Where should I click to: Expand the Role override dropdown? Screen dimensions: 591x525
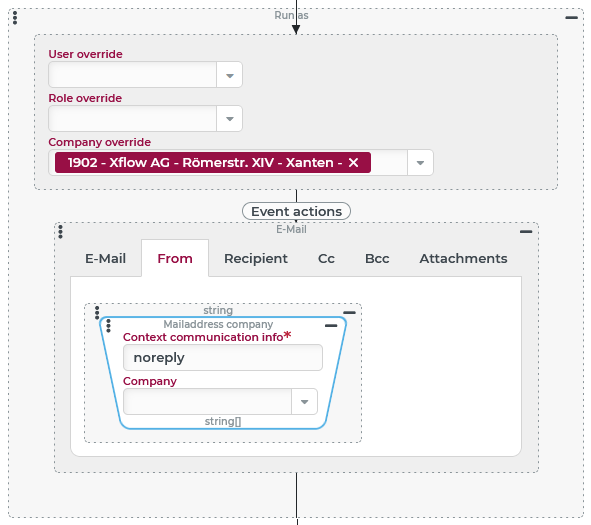pyautogui.click(x=230, y=119)
